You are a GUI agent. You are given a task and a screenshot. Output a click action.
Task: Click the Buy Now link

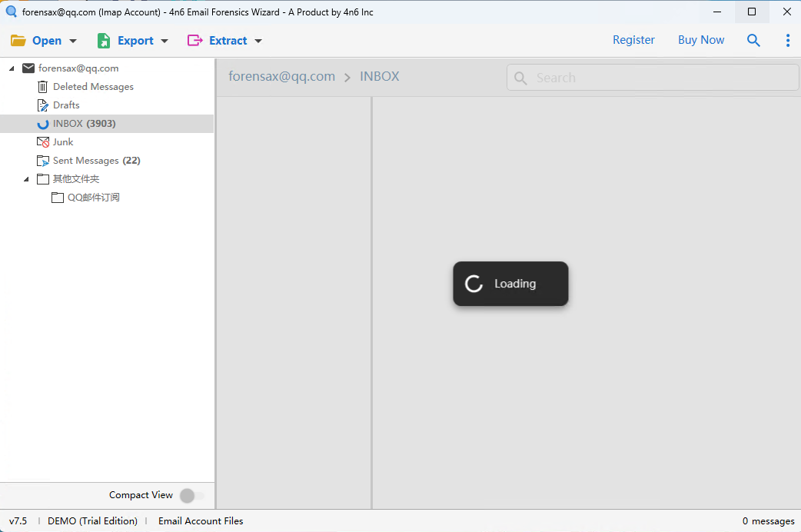point(701,40)
